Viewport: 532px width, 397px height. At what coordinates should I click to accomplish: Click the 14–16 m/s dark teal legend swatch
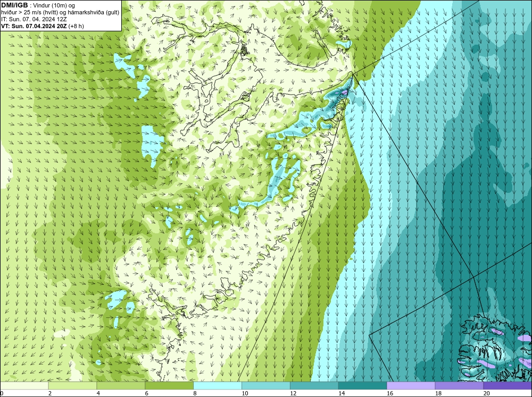click(363, 386)
